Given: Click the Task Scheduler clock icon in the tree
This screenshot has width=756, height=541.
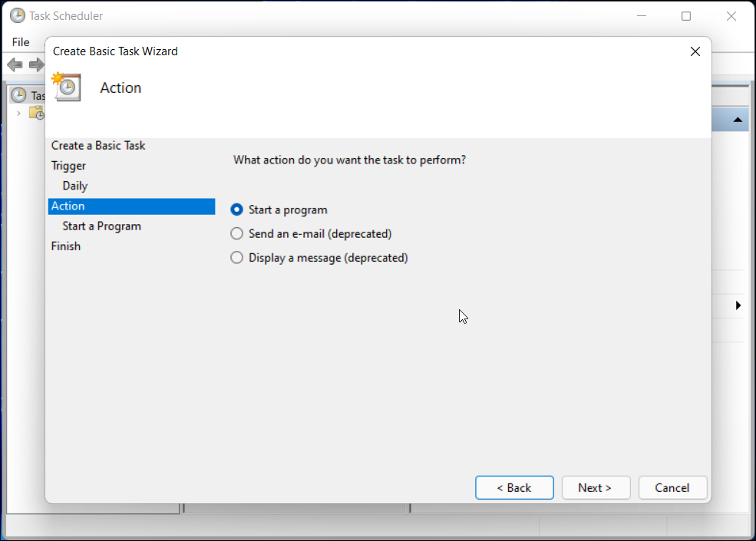Looking at the screenshot, I should [17, 94].
